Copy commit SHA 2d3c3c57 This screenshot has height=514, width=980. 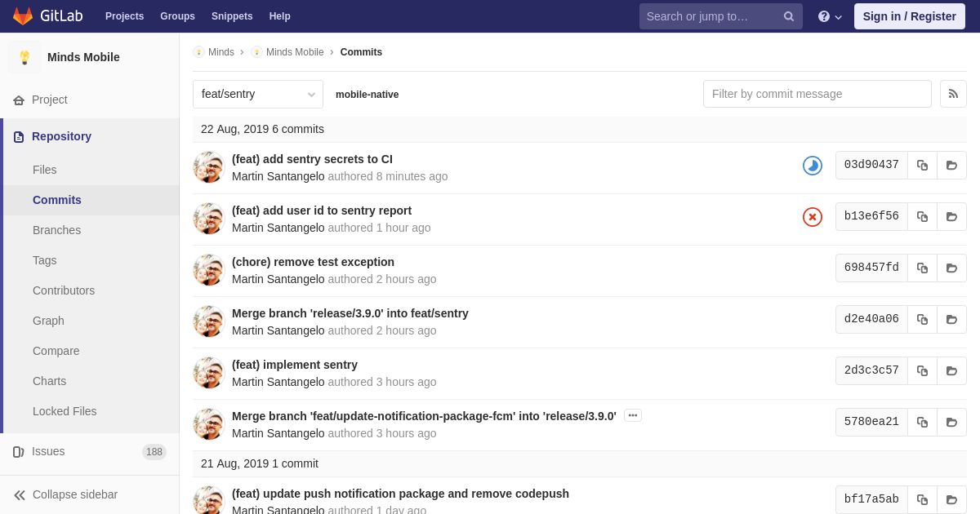point(922,370)
